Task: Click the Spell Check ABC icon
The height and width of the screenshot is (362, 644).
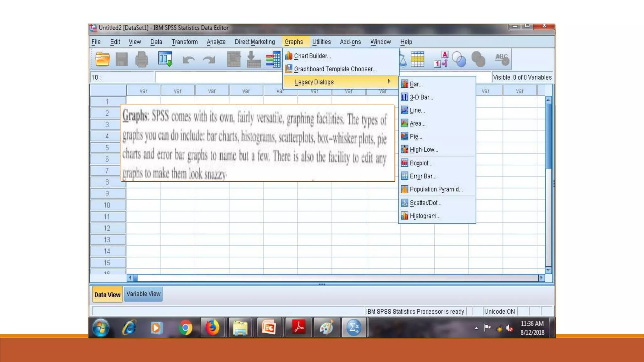Action: tap(502, 59)
